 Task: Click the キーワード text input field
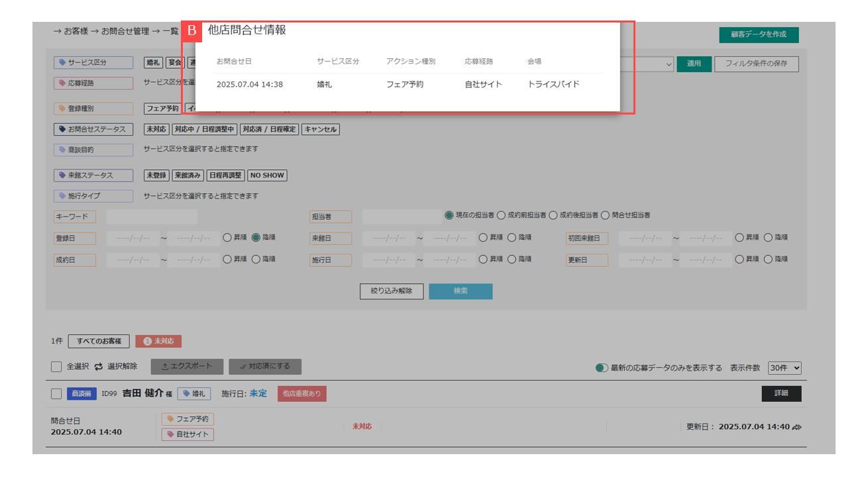[x=152, y=216]
